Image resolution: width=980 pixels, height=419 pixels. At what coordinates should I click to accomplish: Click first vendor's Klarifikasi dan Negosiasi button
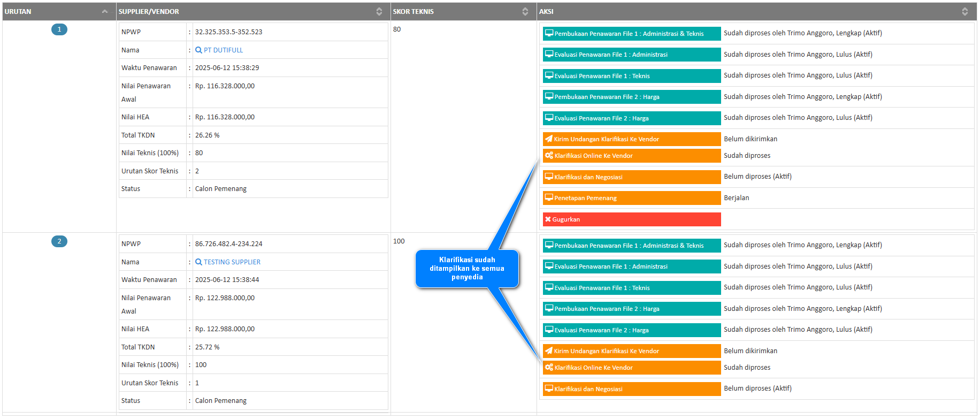pyautogui.click(x=631, y=177)
